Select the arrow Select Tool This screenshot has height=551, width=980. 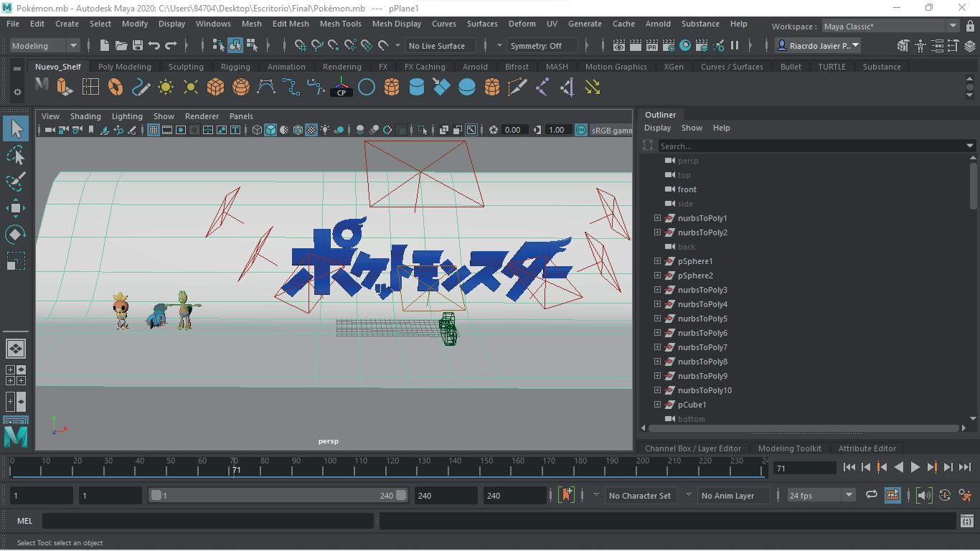(16, 128)
